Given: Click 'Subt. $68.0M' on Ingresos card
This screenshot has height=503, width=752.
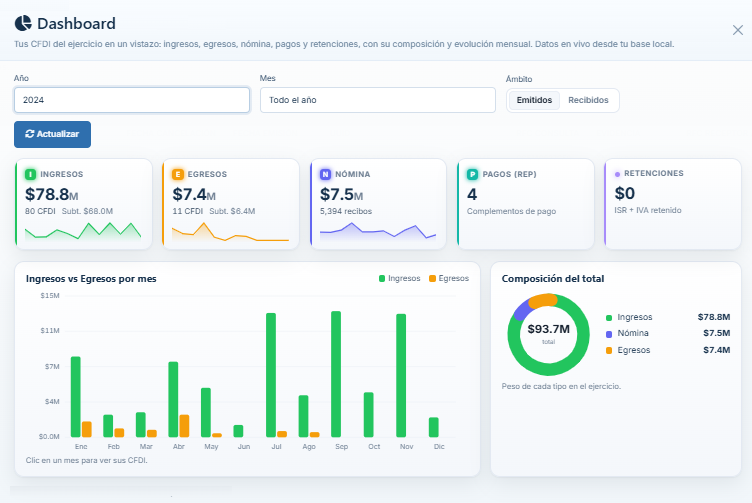Looking at the screenshot, I should point(87,211).
